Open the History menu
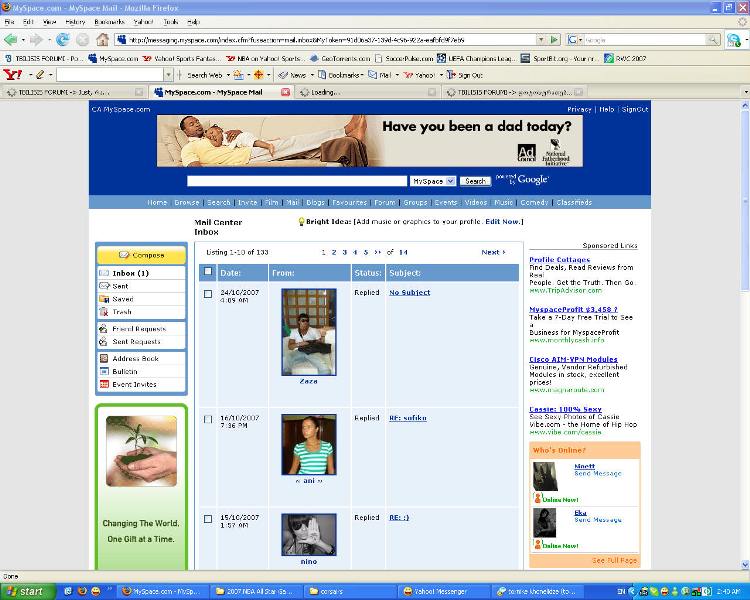This screenshot has height=600, width=750. pyautogui.click(x=75, y=22)
